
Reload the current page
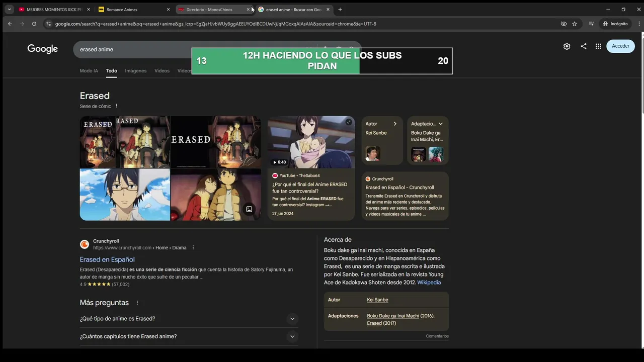[34, 24]
